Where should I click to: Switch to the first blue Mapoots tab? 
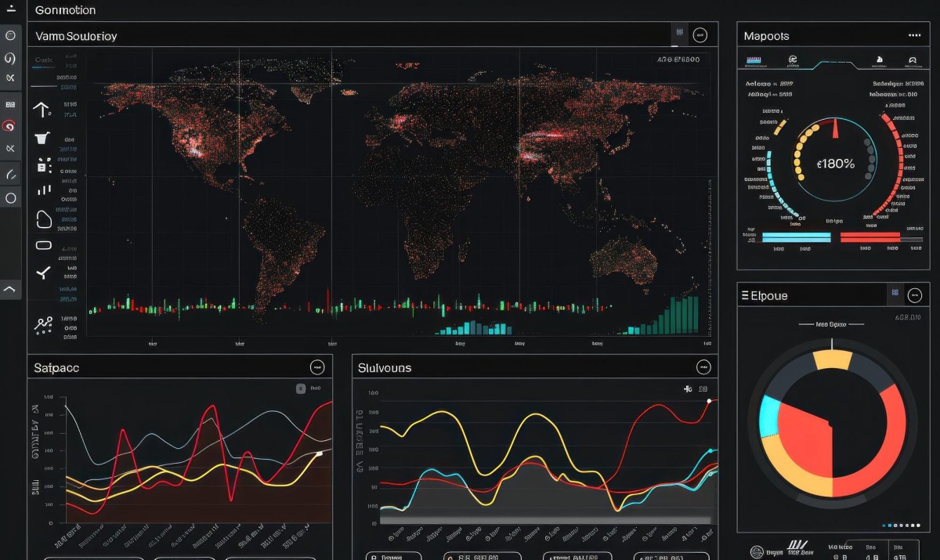pos(754,60)
